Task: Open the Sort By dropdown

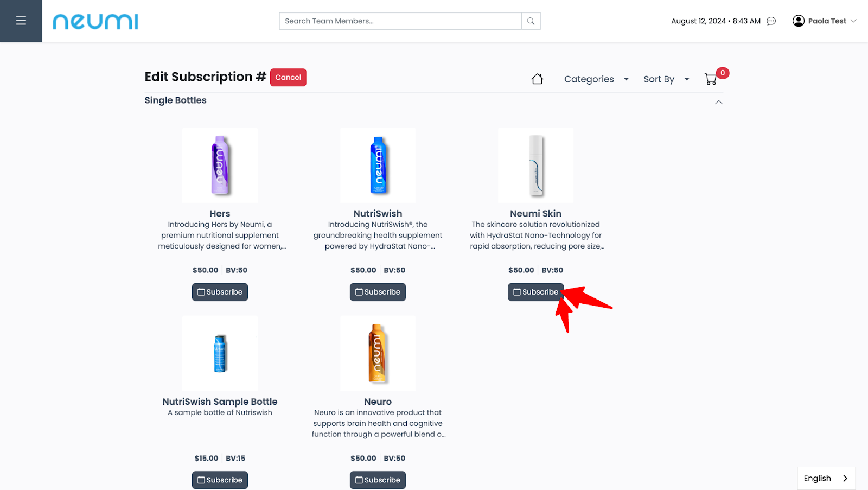Action: pos(666,79)
